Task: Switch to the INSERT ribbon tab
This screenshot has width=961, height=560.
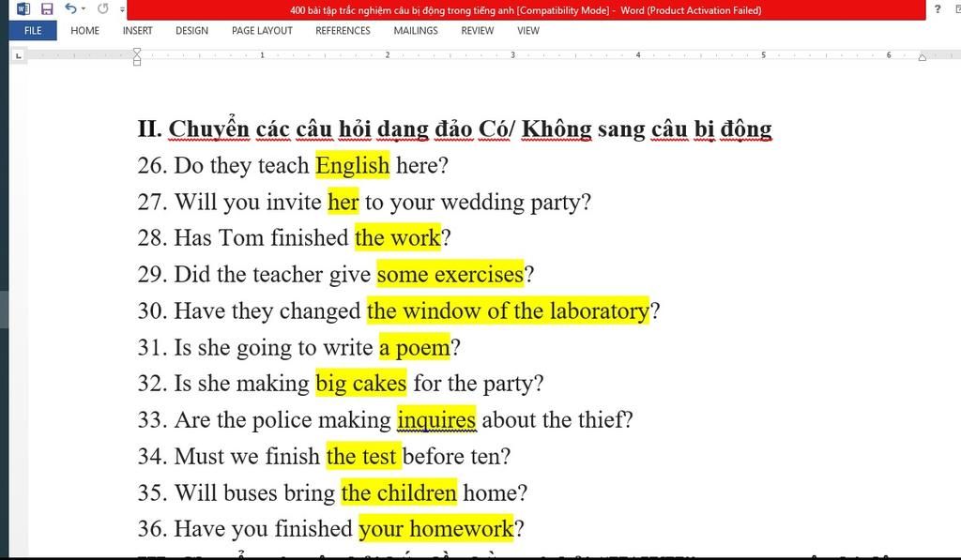Action: 137,31
